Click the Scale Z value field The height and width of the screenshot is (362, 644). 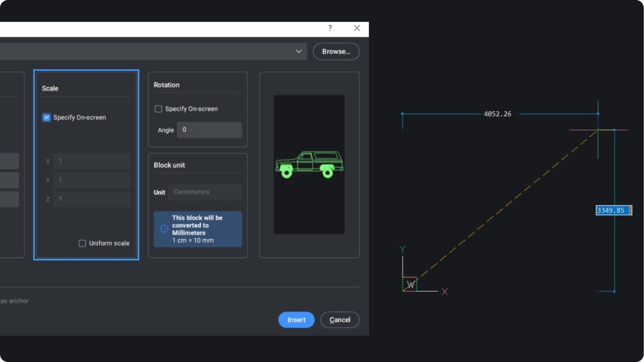[92, 199]
